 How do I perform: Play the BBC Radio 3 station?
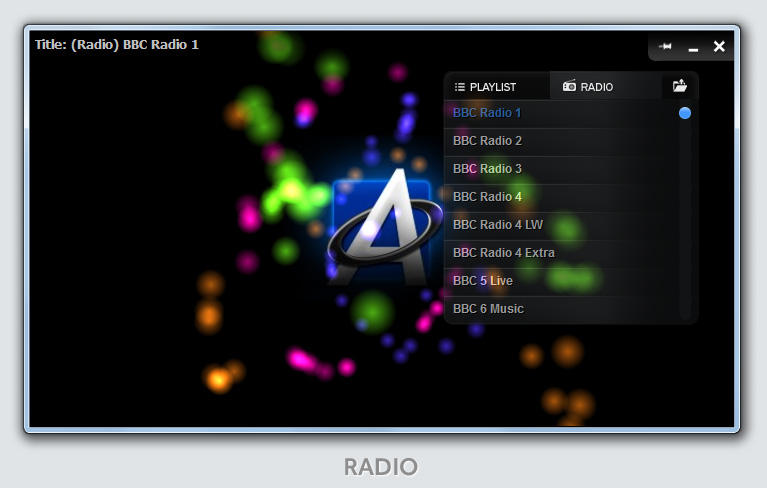click(x=561, y=169)
